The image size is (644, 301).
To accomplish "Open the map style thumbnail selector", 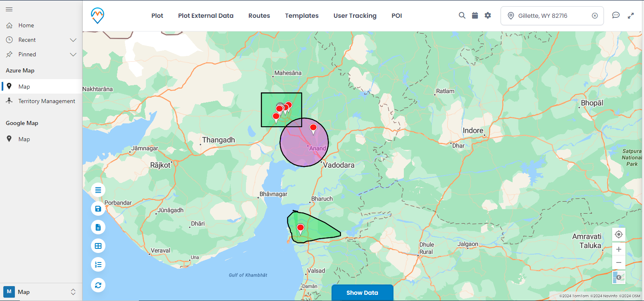I will (619, 277).
